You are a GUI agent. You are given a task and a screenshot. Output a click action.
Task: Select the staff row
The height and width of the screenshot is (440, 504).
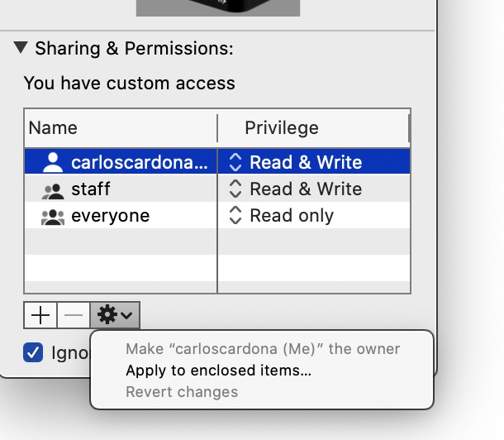(x=91, y=189)
